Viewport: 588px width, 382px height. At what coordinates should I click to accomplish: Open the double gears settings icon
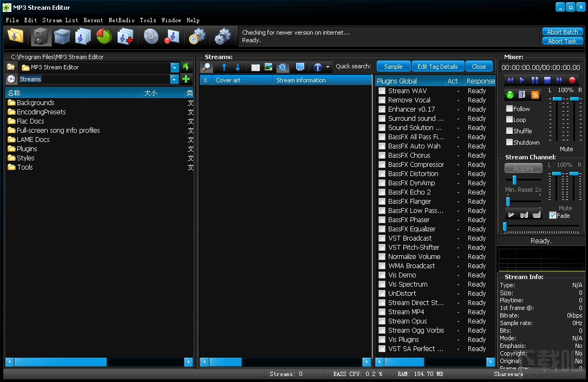223,36
